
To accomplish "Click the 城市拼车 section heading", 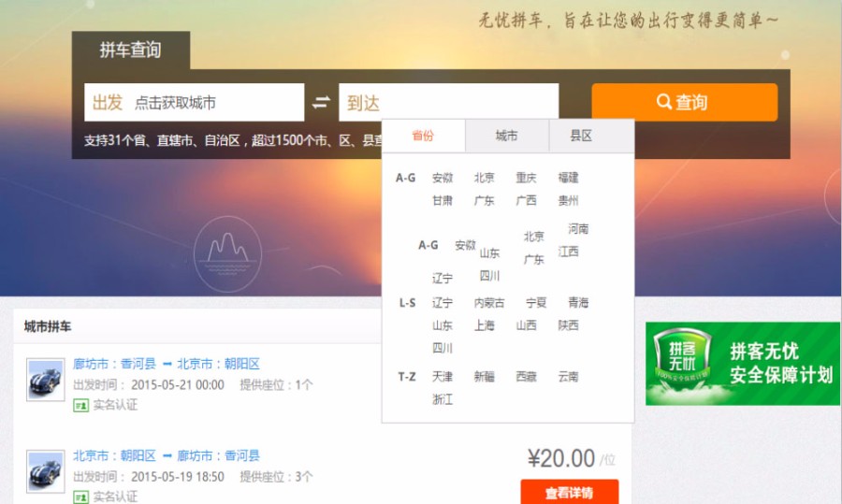I will coord(48,326).
